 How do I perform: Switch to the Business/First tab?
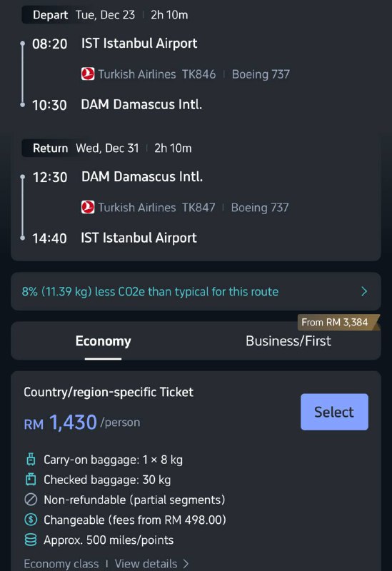[288, 341]
